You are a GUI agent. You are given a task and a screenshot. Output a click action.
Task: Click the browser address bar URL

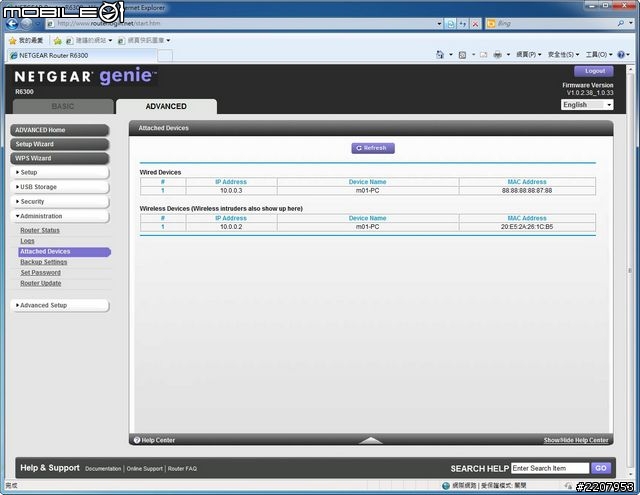point(241,24)
